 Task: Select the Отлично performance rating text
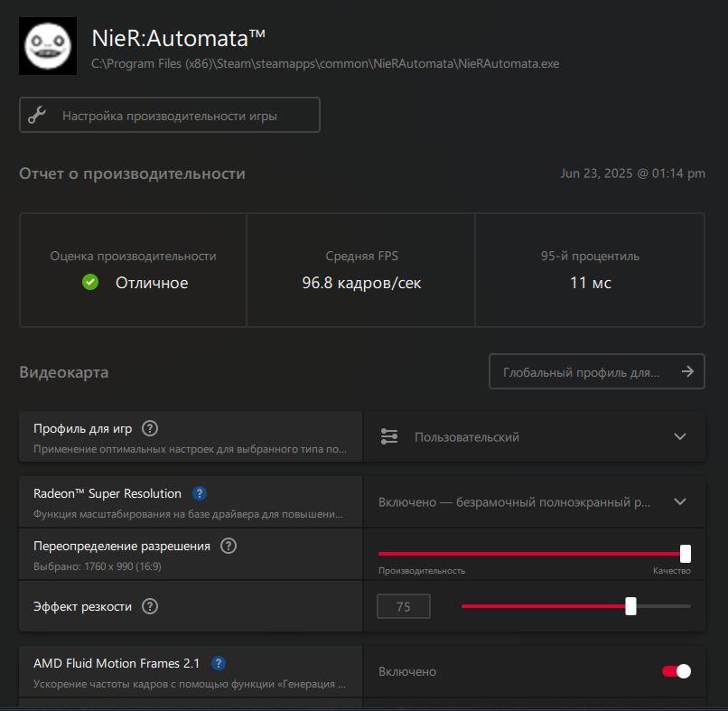(152, 283)
